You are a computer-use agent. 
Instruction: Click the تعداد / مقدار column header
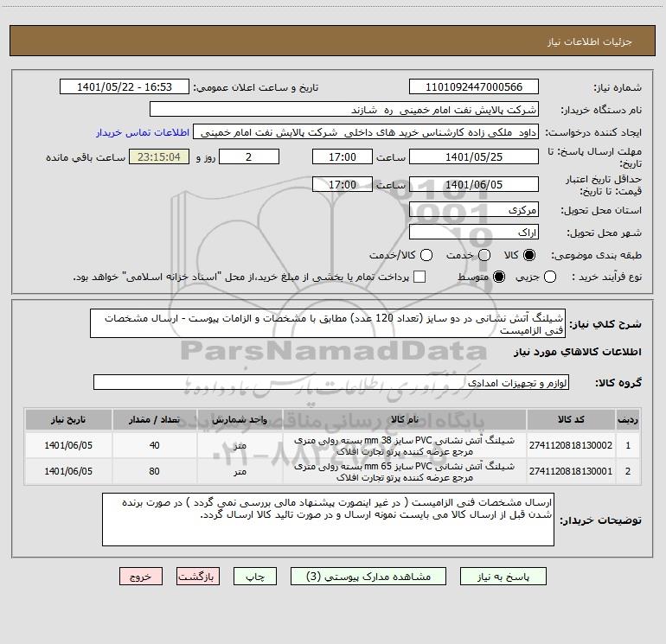154,420
